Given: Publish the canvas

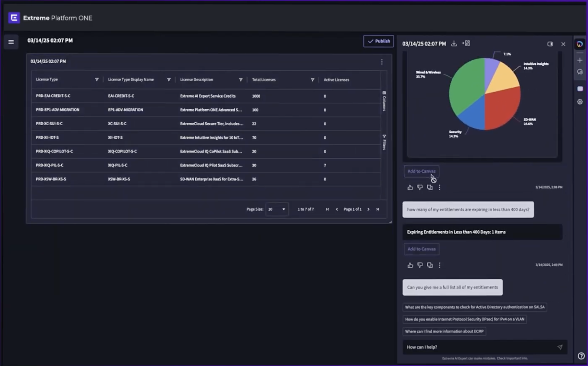Looking at the screenshot, I should tap(378, 41).
